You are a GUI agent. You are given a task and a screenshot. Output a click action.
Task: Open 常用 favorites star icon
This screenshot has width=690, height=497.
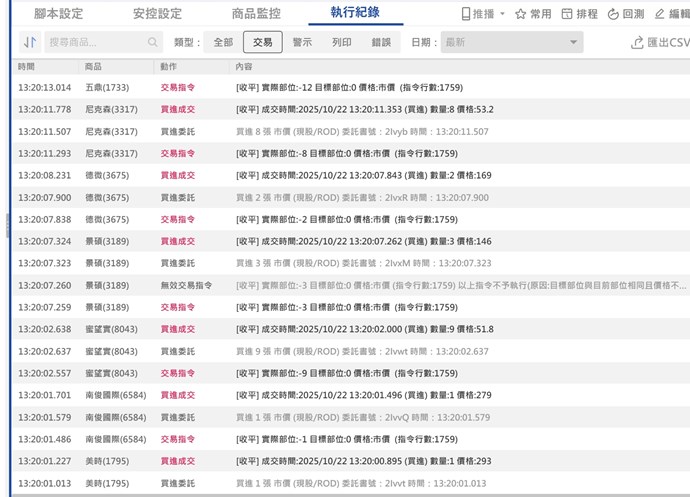coord(520,14)
